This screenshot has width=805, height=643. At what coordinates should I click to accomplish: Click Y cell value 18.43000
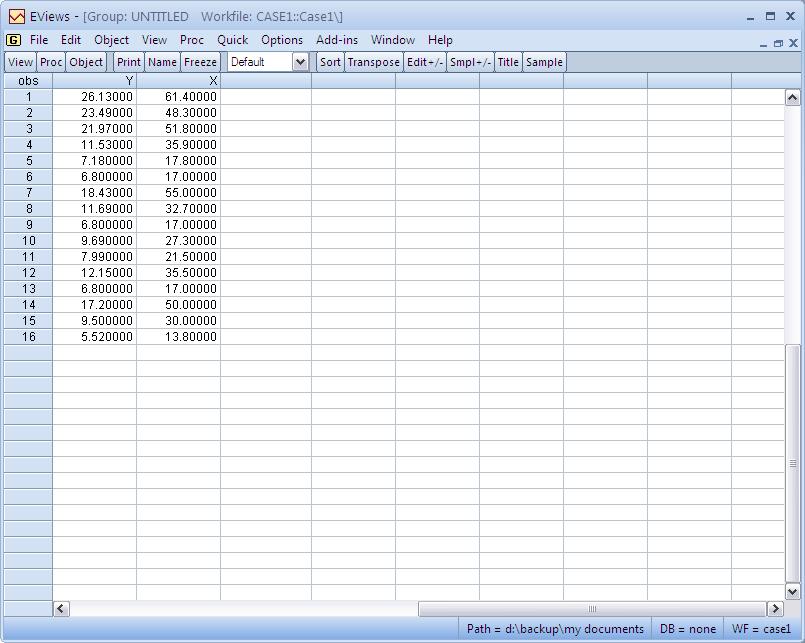pos(94,193)
